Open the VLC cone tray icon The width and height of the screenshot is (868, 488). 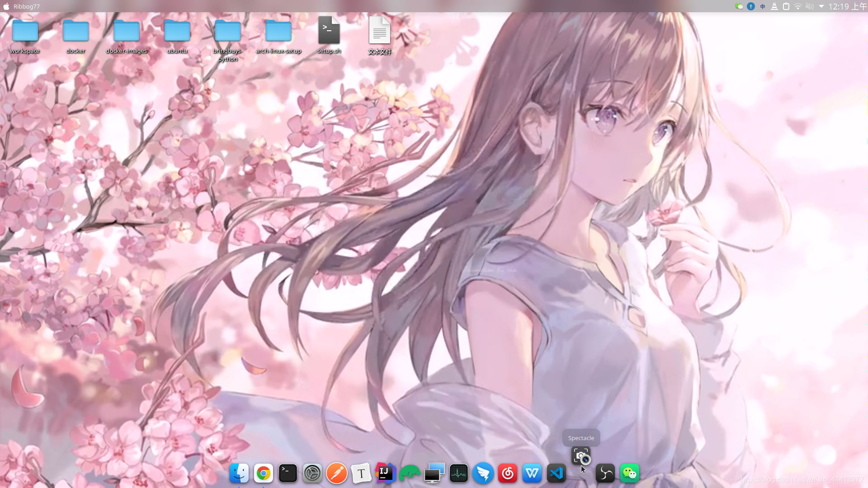pos(774,6)
